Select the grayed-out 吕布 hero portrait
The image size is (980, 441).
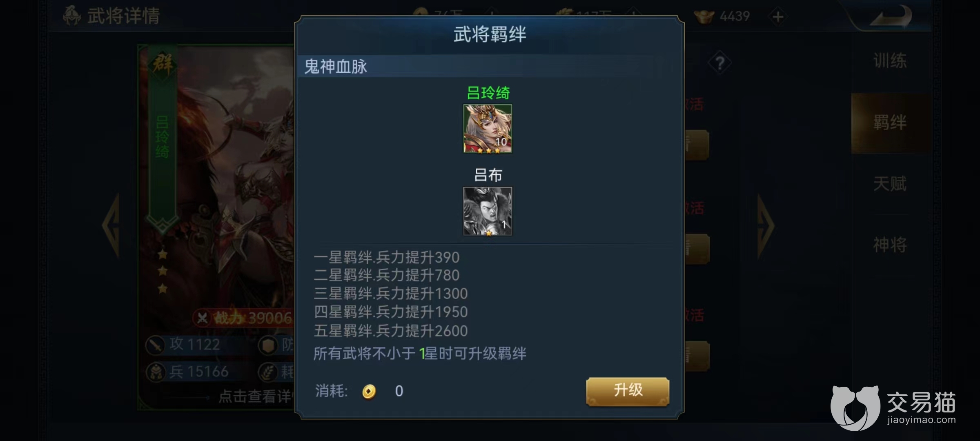point(488,211)
